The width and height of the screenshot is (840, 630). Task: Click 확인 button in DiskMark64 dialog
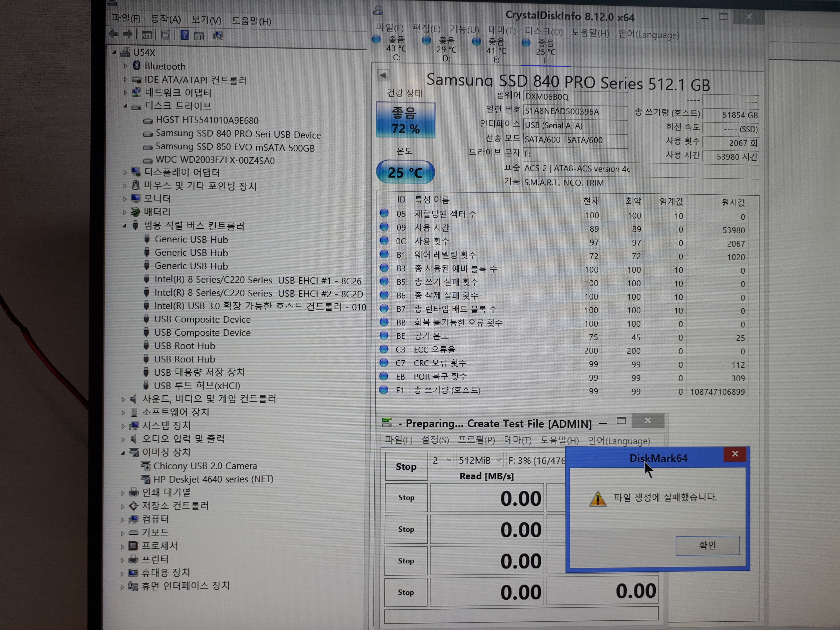point(707,545)
